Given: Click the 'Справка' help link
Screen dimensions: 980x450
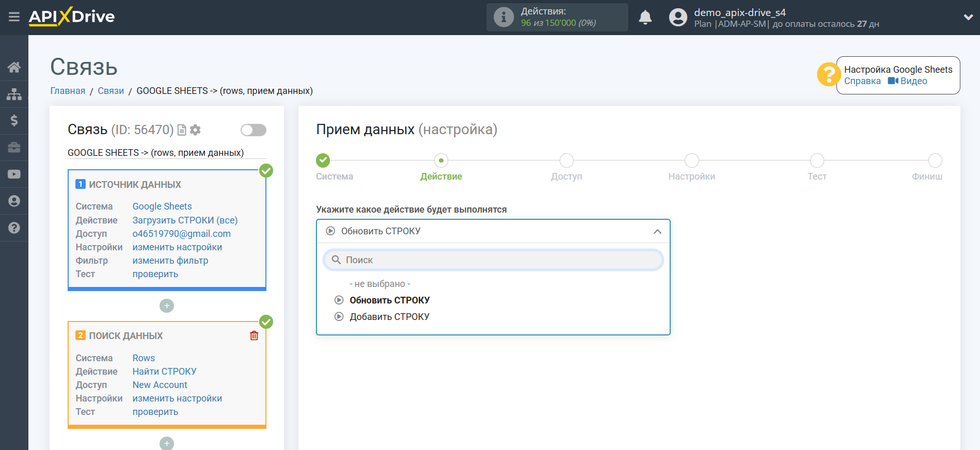Looking at the screenshot, I should pos(862,81).
